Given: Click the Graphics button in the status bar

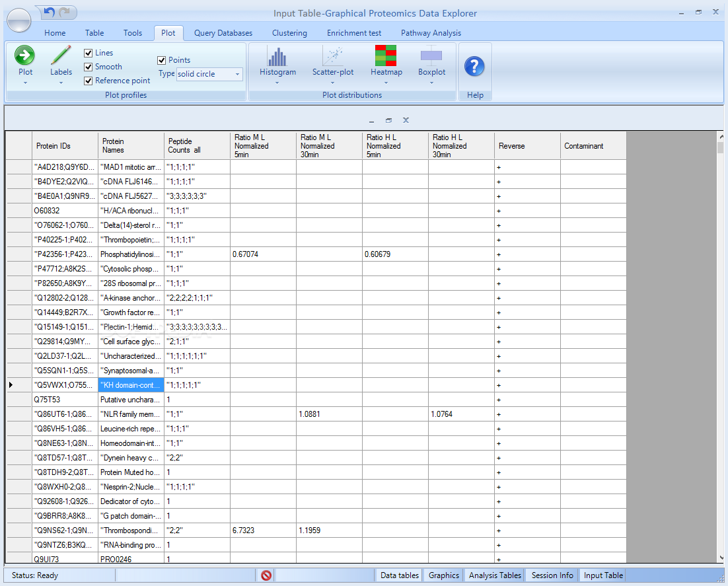Looking at the screenshot, I should coord(443,575).
